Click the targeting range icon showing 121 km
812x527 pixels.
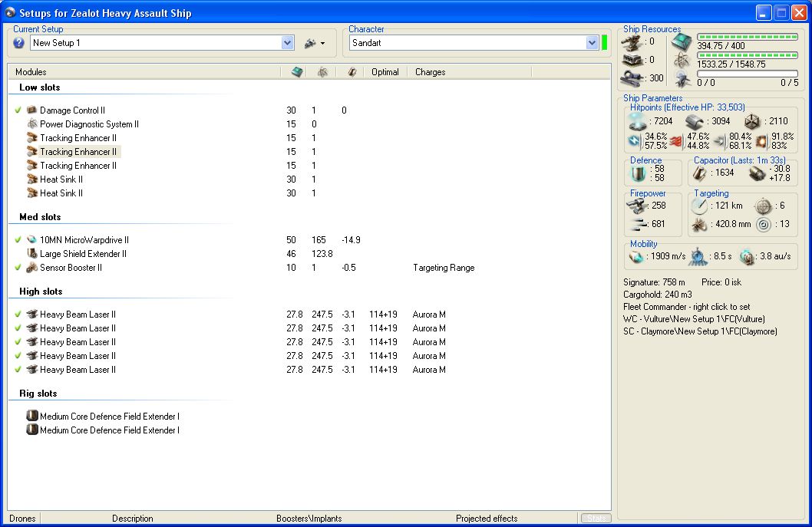[x=699, y=206]
